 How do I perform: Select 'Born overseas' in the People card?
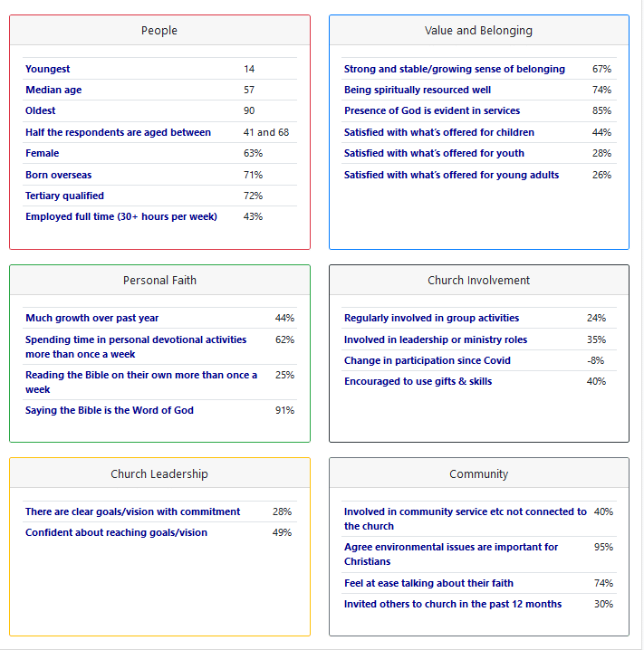[x=58, y=175]
